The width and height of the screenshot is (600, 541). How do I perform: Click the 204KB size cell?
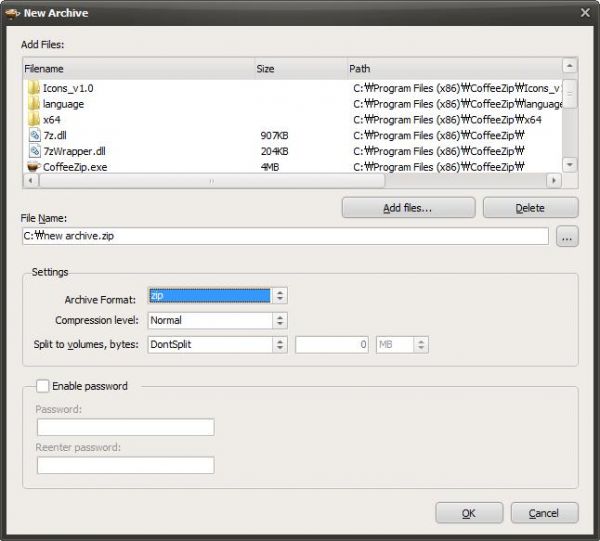pyautogui.click(x=274, y=151)
